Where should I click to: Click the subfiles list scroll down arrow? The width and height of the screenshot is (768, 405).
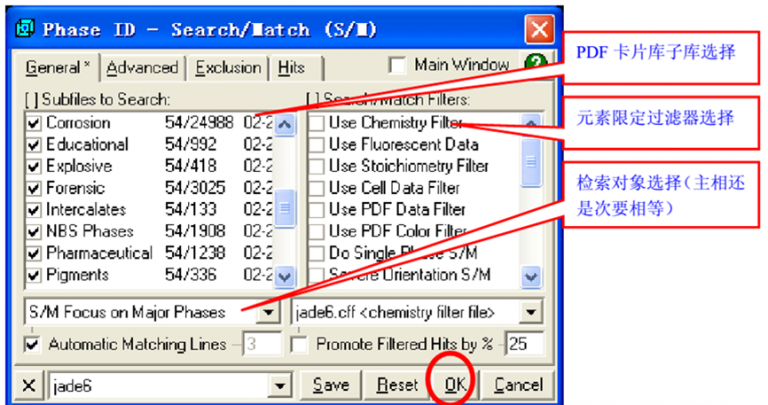point(285,277)
